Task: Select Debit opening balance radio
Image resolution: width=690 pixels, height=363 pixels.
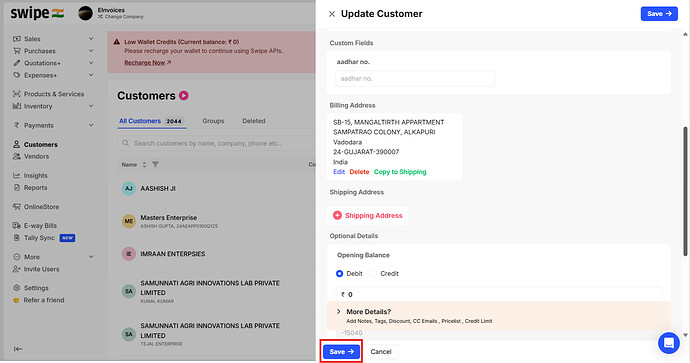Action: click(339, 274)
